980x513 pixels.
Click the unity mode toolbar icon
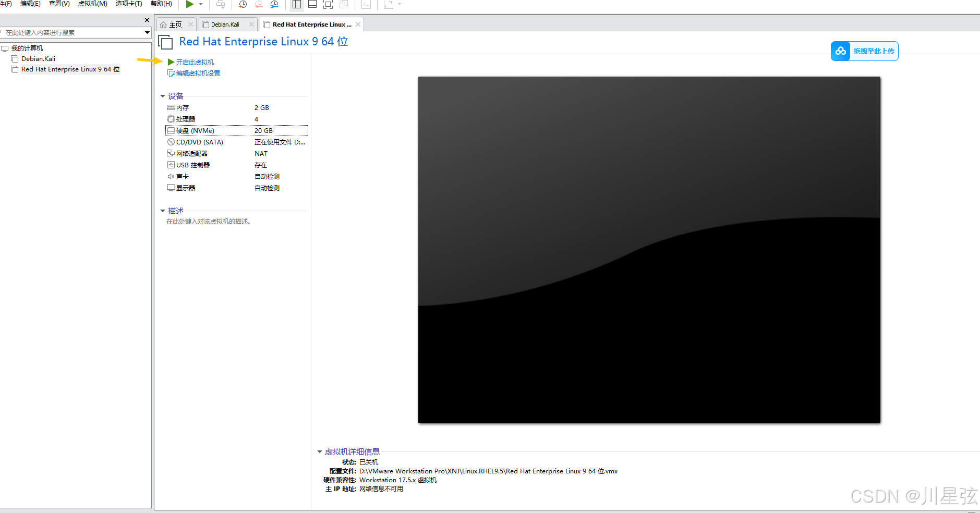pyautogui.click(x=344, y=4)
